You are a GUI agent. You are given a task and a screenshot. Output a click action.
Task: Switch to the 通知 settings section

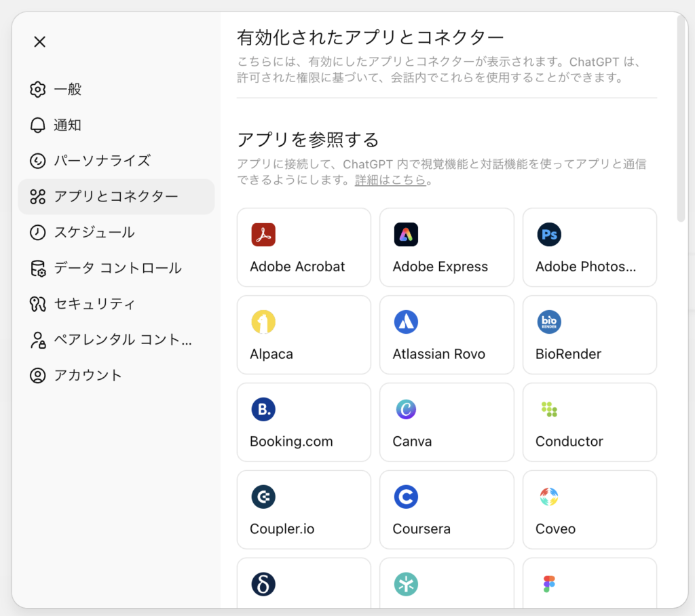coord(68,126)
